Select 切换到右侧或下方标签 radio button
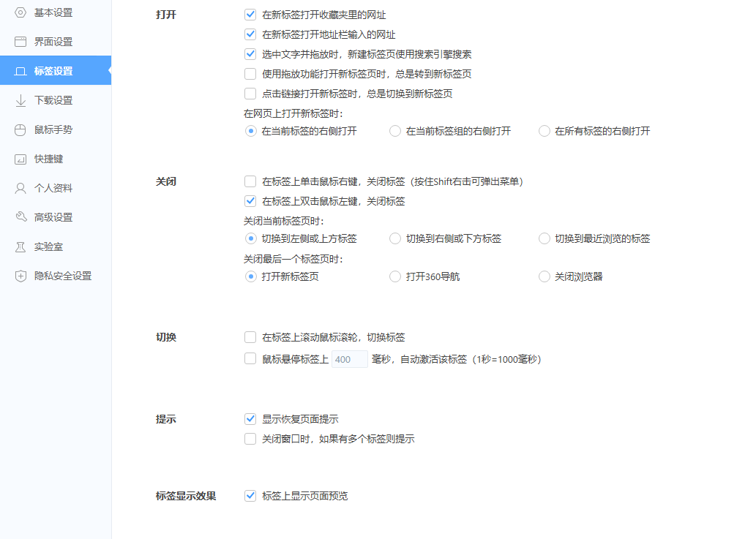Screen dimensions: 756x539 [x=395, y=238]
